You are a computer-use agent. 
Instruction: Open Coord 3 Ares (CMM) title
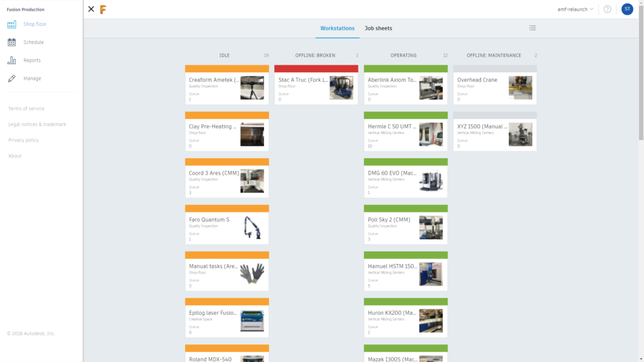(x=214, y=173)
